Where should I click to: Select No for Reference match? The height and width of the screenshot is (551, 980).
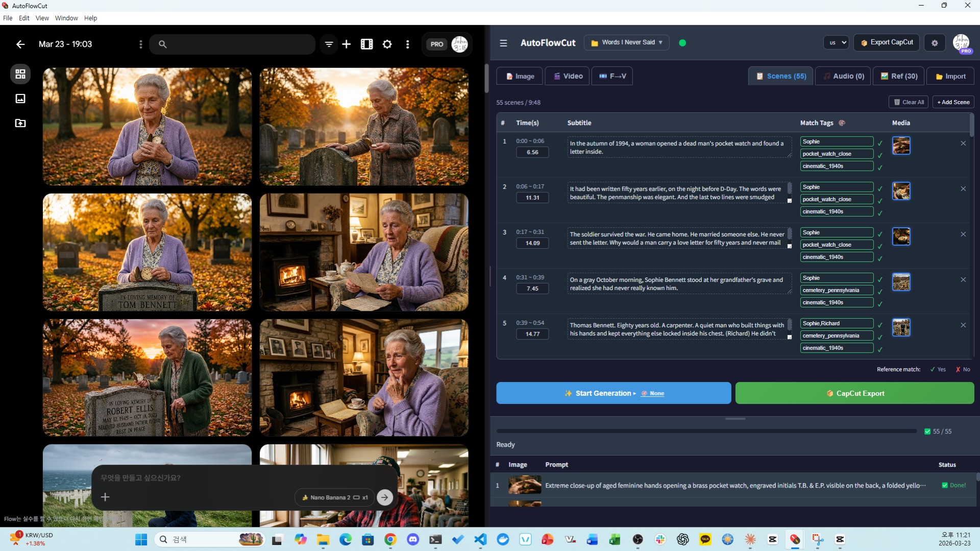pyautogui.click(x=963, y=369)
